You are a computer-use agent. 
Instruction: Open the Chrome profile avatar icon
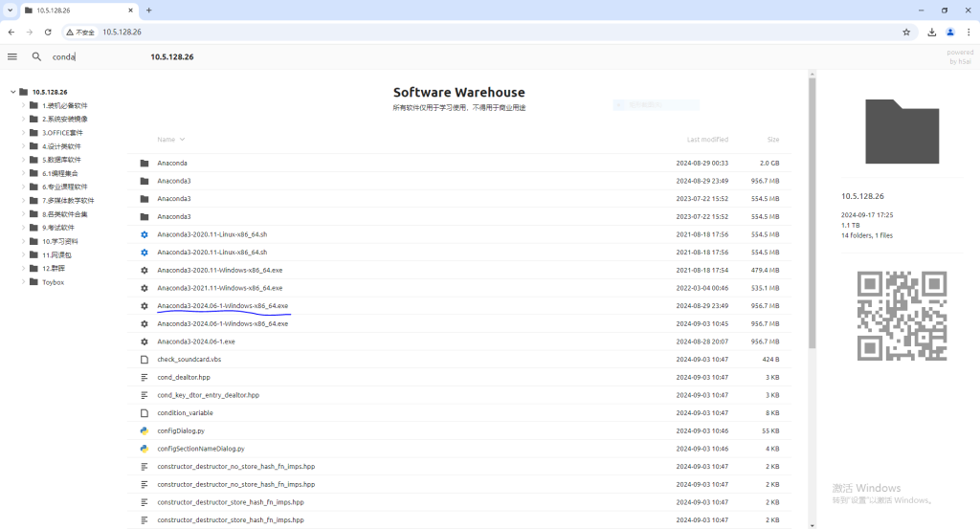(950, 32)
